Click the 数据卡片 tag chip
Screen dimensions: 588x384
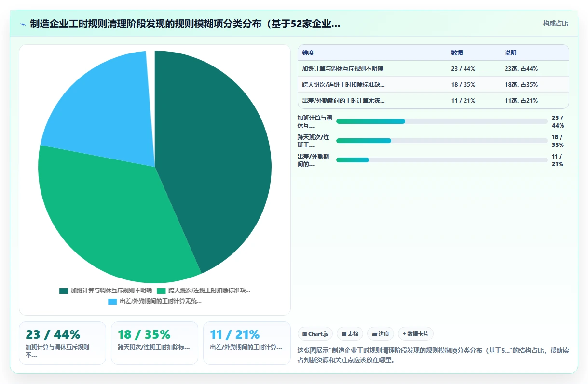tap(415, 334)
